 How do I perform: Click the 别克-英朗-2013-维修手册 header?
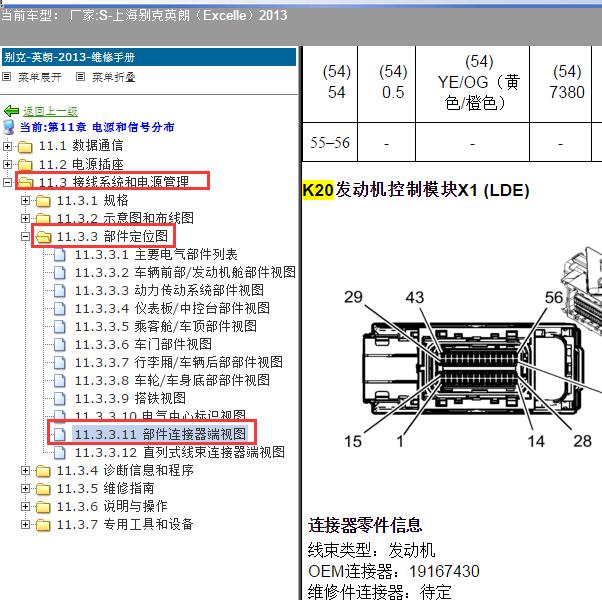(149, 57)
